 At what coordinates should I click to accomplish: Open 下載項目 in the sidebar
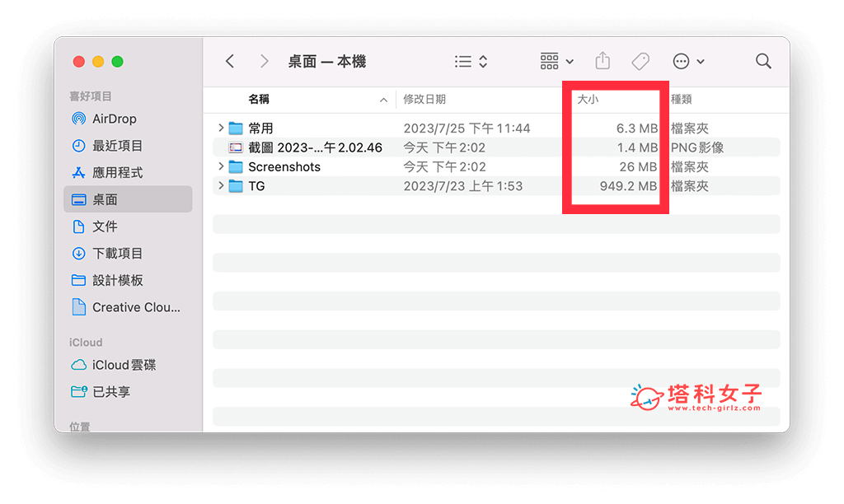click(x=128, y=253)
